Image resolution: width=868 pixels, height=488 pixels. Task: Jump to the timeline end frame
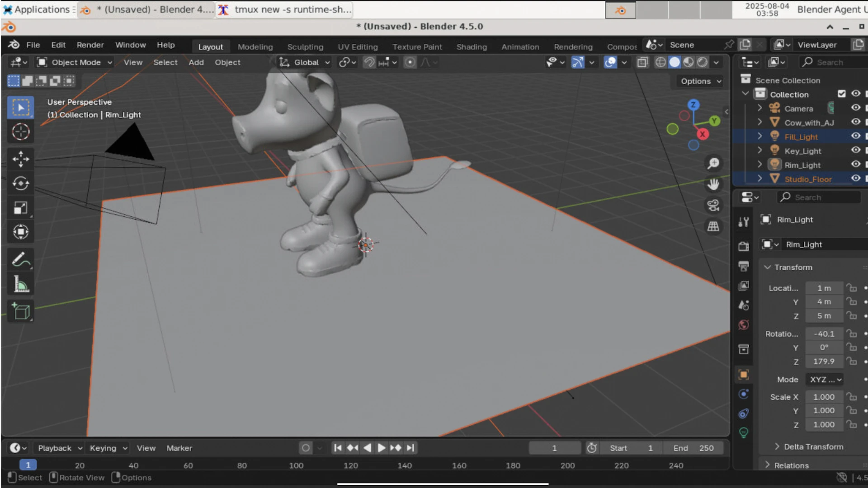point(410,448)
